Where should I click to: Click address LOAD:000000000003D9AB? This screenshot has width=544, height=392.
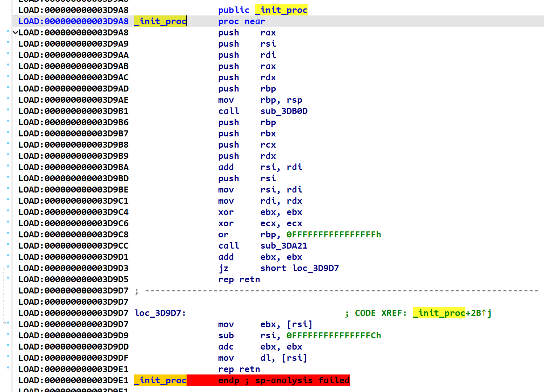click(x=74, y=66)
